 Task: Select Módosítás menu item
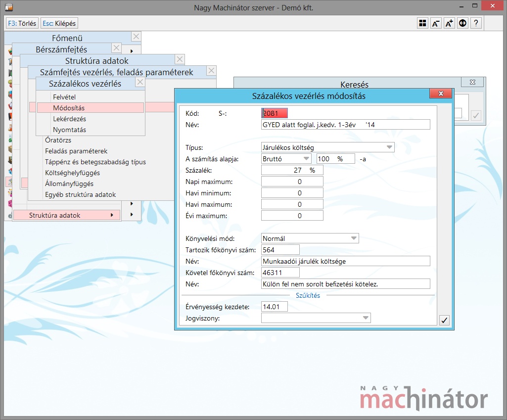pyautogui.click(x=91, y=108)
